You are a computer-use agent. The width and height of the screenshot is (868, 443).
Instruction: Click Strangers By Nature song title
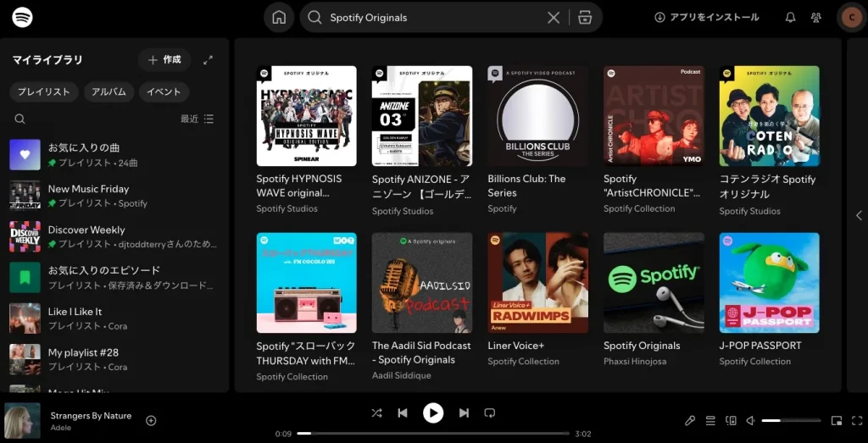click(91, 416)
